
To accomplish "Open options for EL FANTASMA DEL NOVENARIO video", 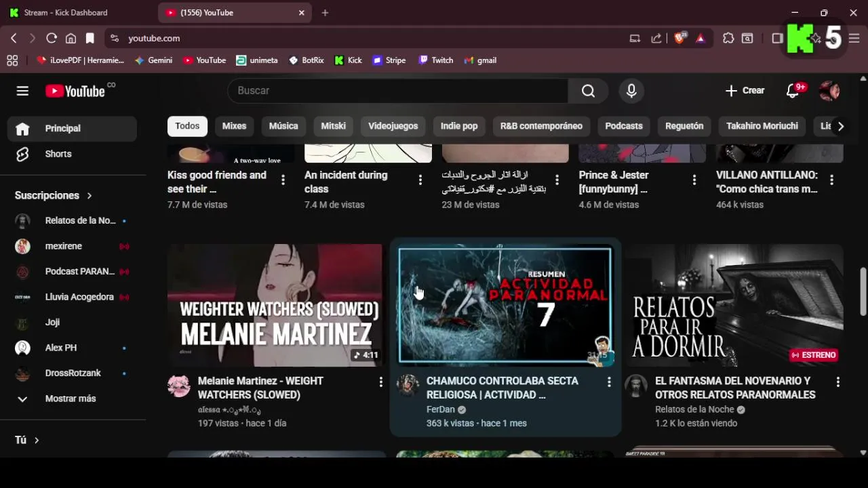I will (838, 382).
